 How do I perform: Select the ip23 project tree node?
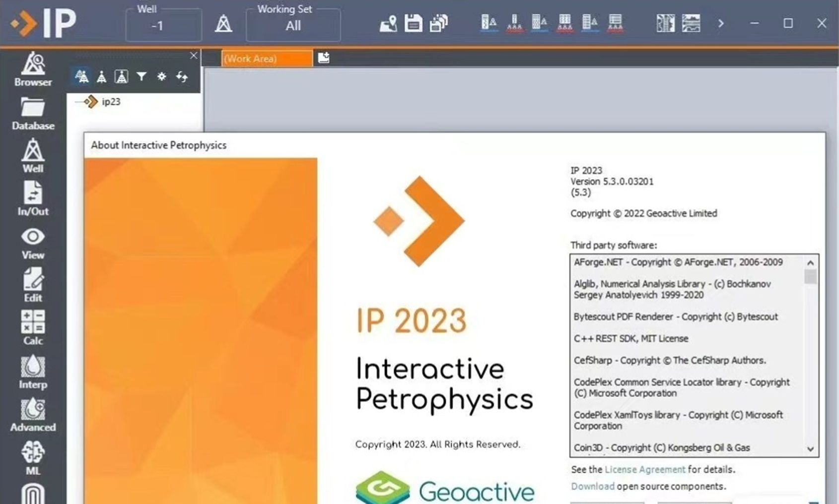pos(111,102)
